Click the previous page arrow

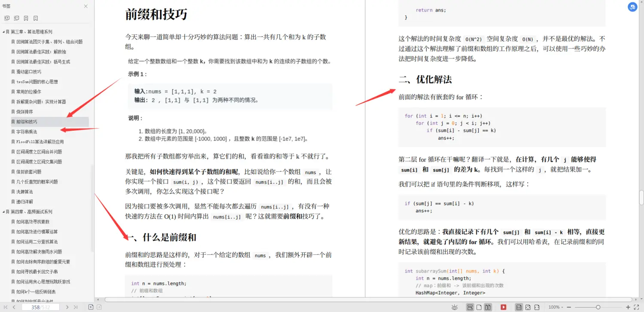[x=14, y=307]
